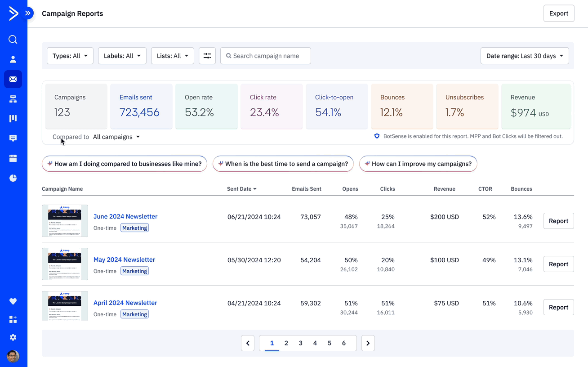Open the Compared to All campaigns selector

pyautogui.click(x=116, y=137)
